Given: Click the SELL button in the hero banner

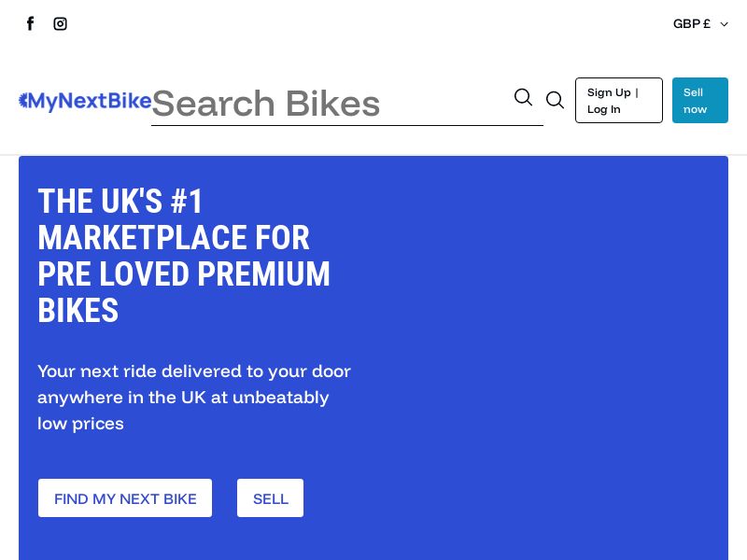Looking at the screenshot, I should (x=270, y=497).
